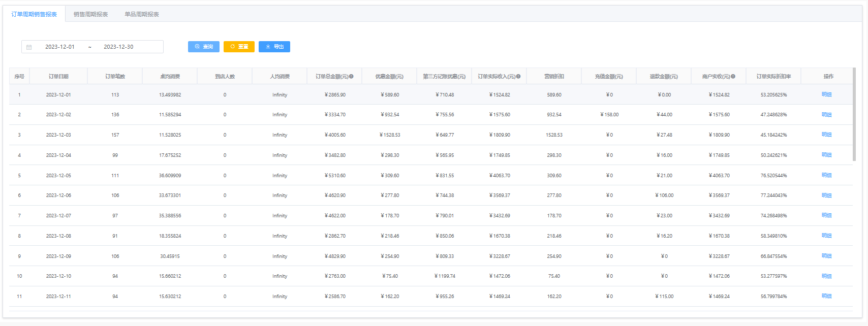Click the 订单日期 column header
Viewport: 868px width, 326px height.
coord(58,76)
